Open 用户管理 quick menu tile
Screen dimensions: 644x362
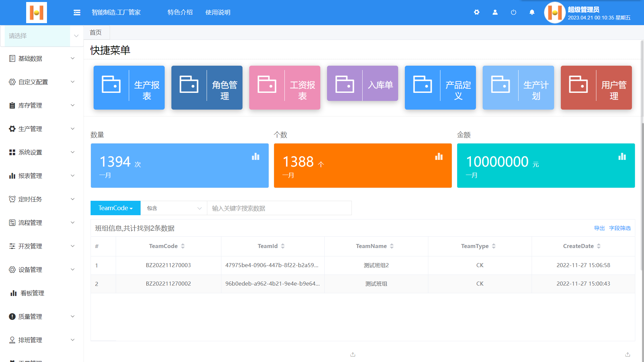pyautogui.click(x=596, y=87)
